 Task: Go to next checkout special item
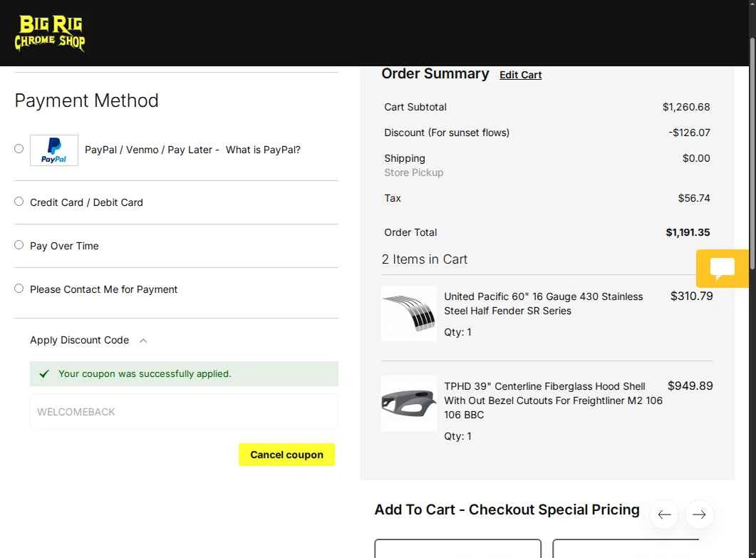[x=699, y=515]
